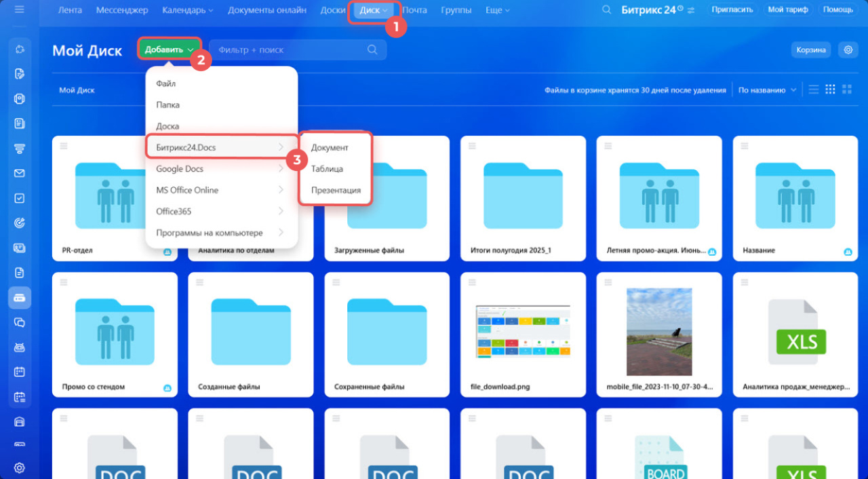Open the mobile_file_2023-11-10 photo thumbnail

(x=659, y=332)
